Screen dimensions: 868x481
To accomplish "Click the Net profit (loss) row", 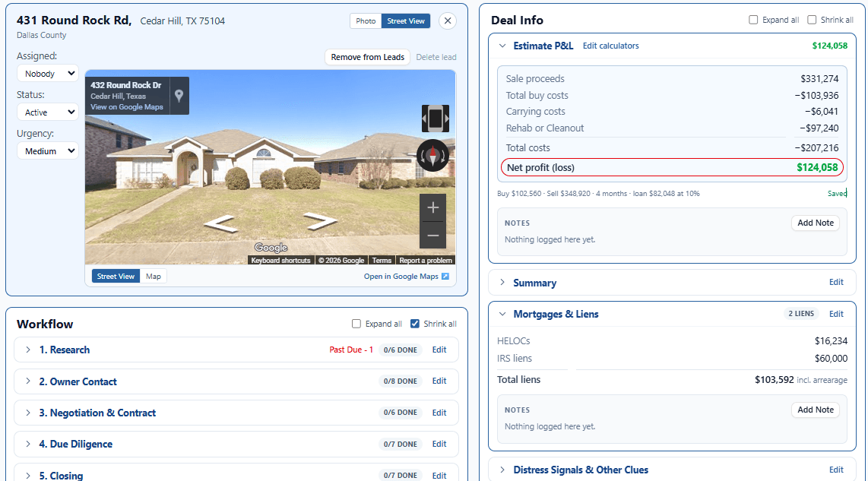I will tap(672, 167).
